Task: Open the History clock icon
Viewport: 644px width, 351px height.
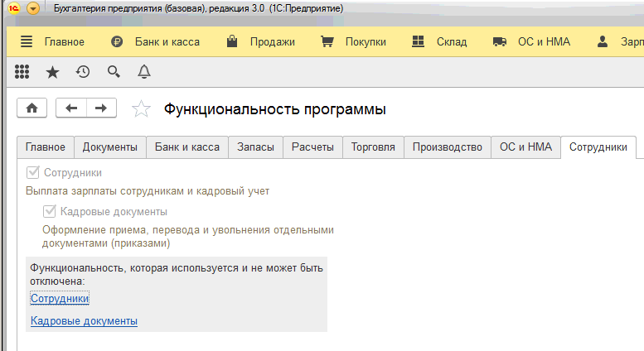Action: coord(83,72)
